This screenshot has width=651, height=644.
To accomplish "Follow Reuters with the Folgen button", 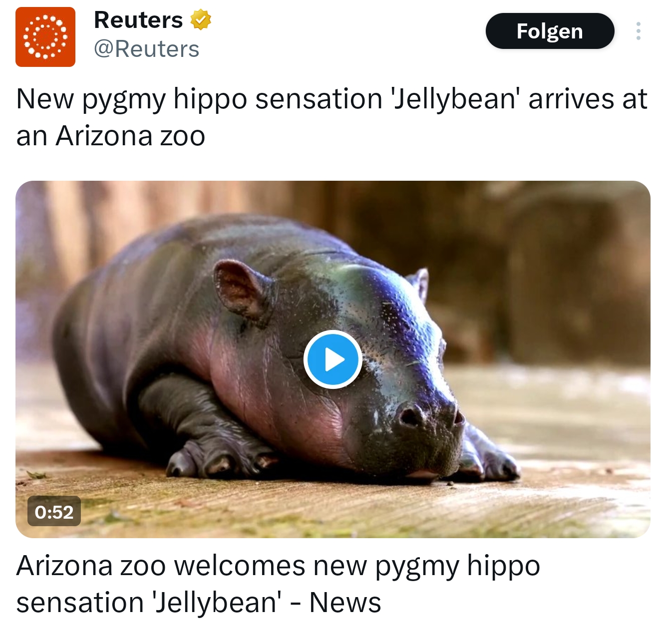I will point(550,31).
